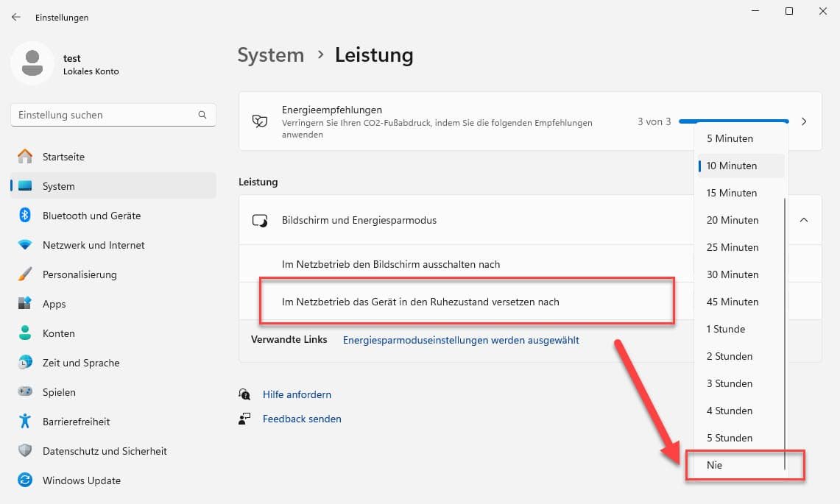Expand the Energieempfehlungen panel
Image resolution: width=840 pixels, height=504 pixels.
click(x=803, y=121)
